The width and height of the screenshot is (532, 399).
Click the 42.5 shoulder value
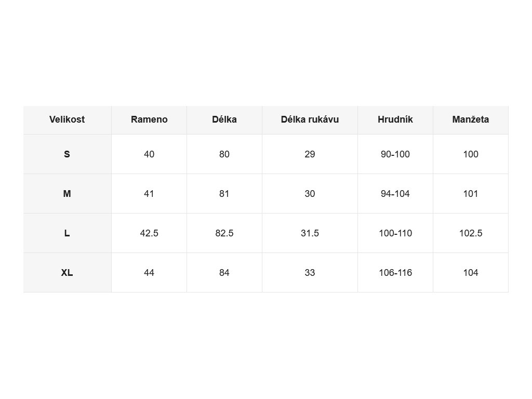click(x=149, y=233)
